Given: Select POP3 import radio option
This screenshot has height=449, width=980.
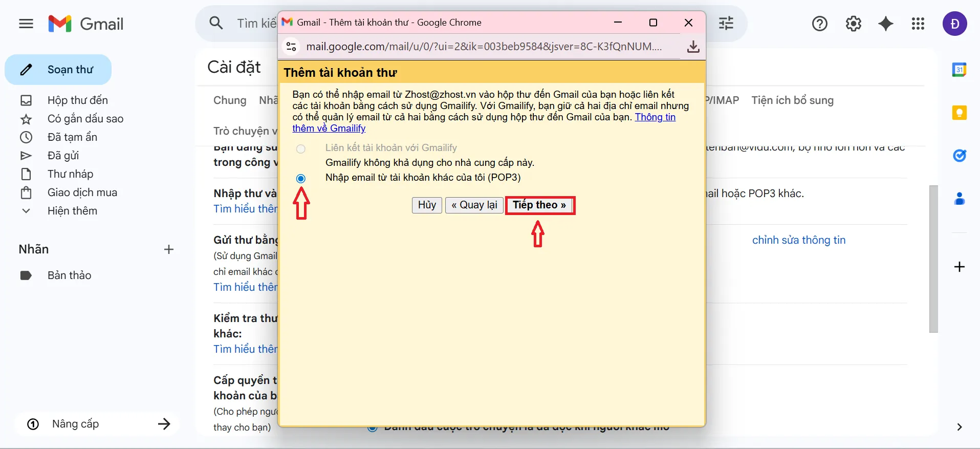Looking at the screenshot, I should (301, 178).
